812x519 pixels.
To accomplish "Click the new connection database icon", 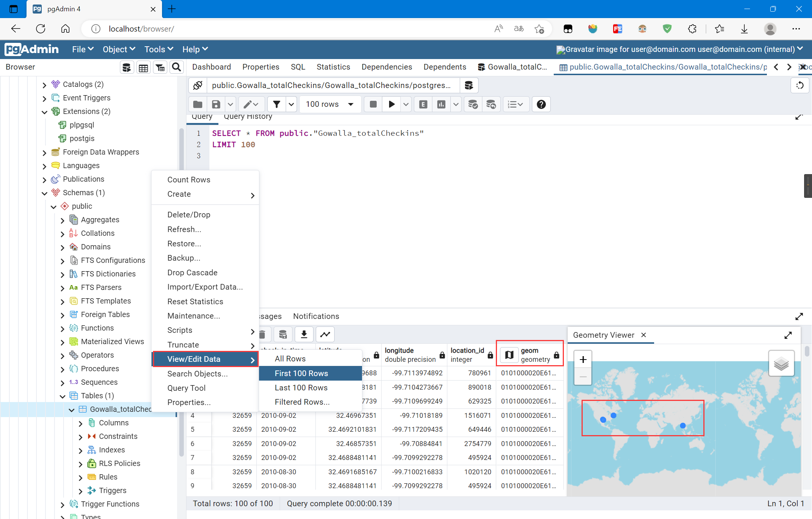I will (469, 85).
